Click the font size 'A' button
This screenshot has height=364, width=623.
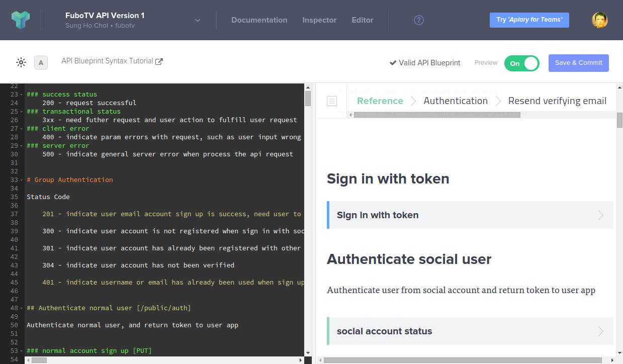tap(41, 62)
